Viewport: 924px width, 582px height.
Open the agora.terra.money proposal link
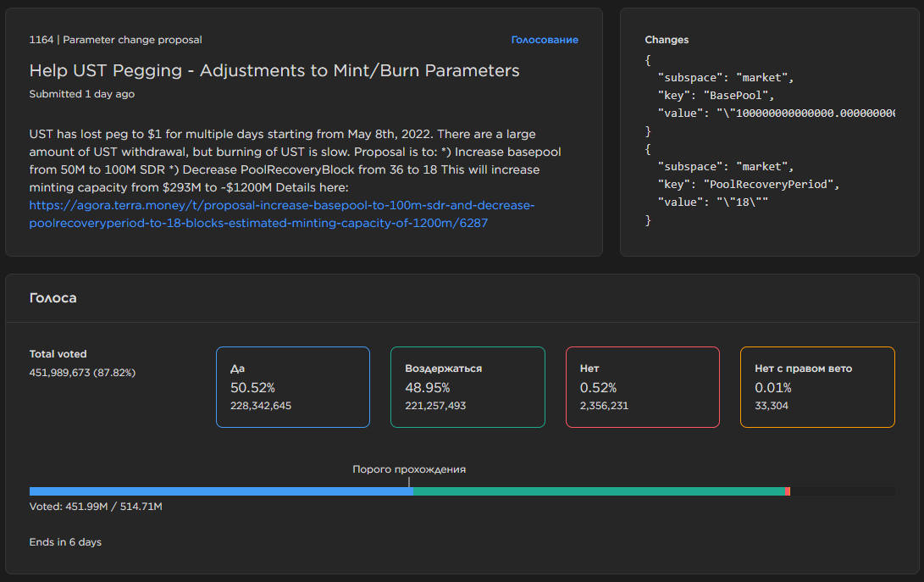pos(281,214)
